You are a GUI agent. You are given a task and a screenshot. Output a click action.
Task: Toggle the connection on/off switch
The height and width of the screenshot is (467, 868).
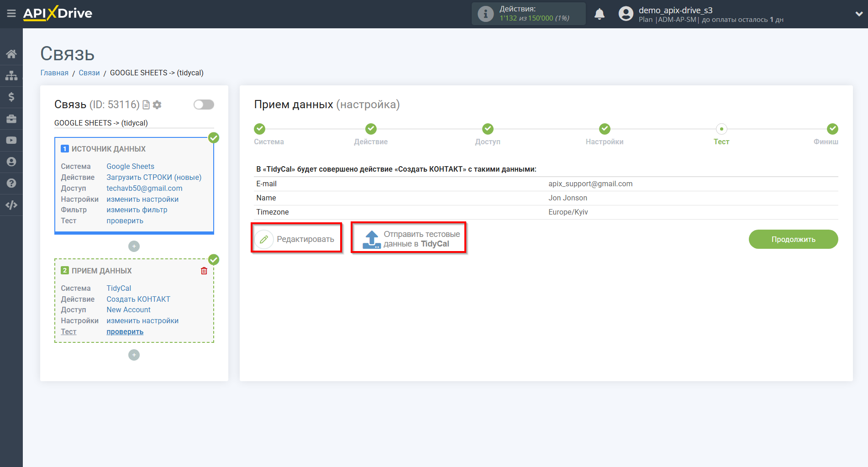(204, 105)
